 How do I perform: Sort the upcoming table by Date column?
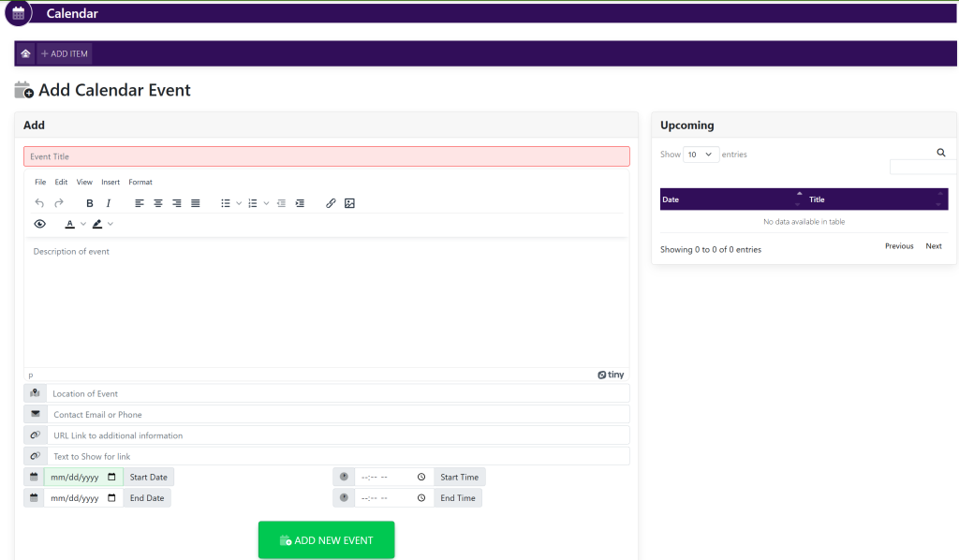(729, 199)
